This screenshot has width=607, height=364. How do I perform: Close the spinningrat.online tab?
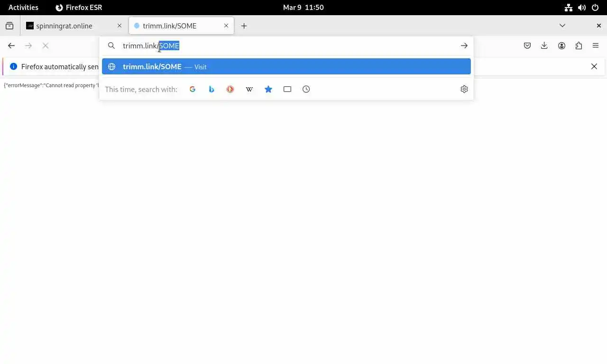tap(120, 26)
